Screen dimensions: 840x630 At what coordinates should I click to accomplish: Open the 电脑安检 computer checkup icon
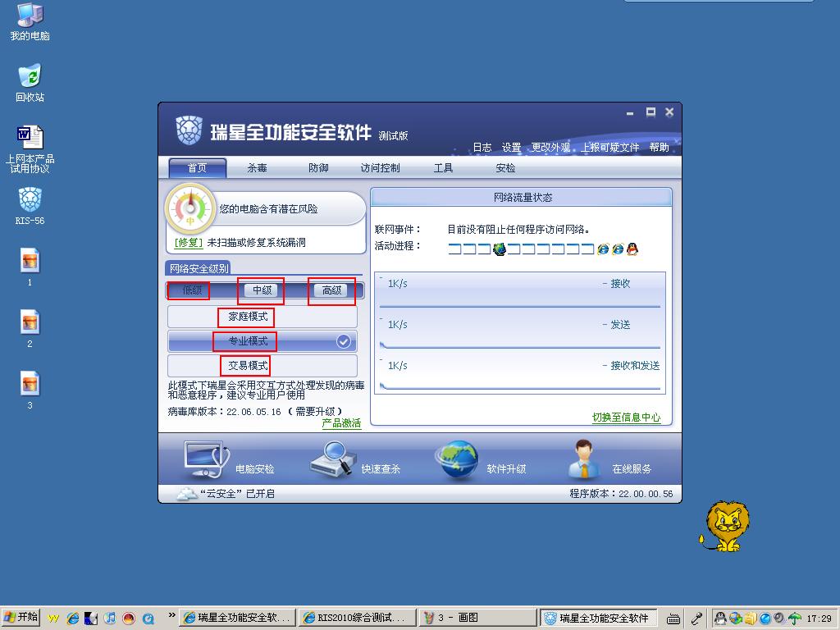point(206,459)
